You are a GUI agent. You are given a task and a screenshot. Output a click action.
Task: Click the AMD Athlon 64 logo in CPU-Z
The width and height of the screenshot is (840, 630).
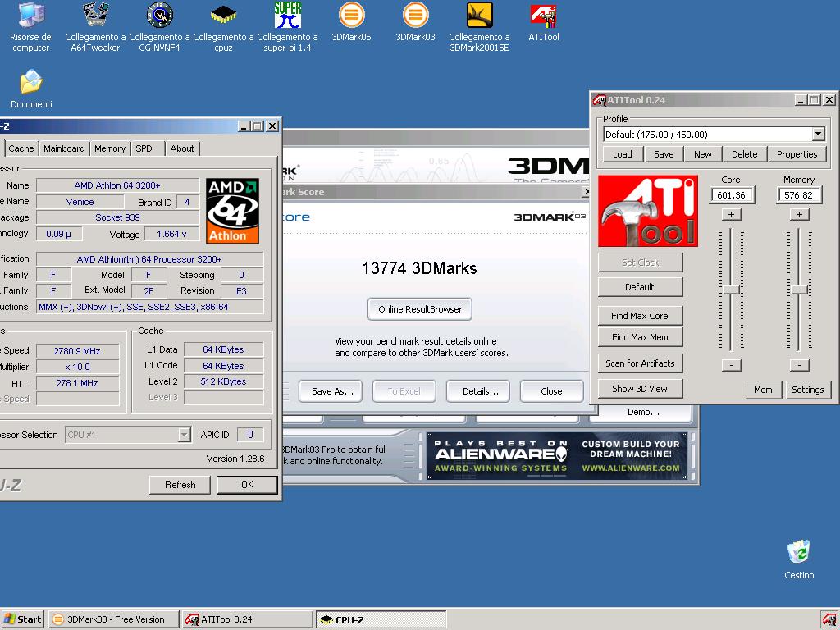pyautogui.click(x=232, y=211)
